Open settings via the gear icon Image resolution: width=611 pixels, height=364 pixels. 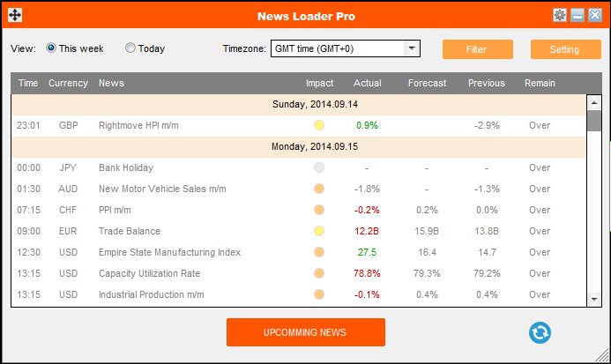560,16
